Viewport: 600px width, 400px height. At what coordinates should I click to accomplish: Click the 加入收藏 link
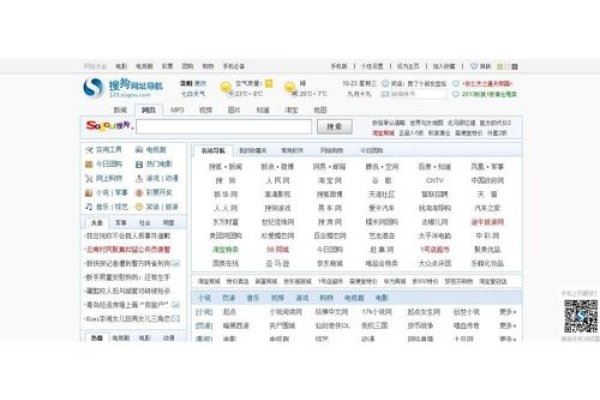tap(444, 66)
